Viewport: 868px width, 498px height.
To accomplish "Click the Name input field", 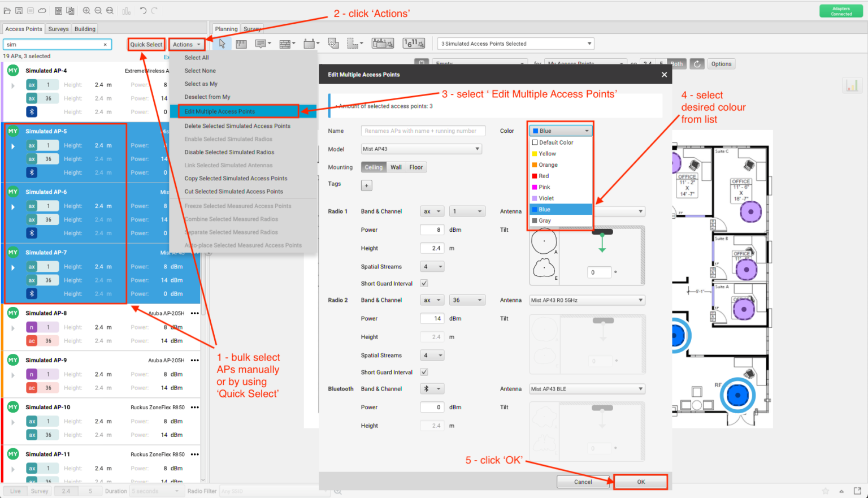I will [x=423, y=131].
